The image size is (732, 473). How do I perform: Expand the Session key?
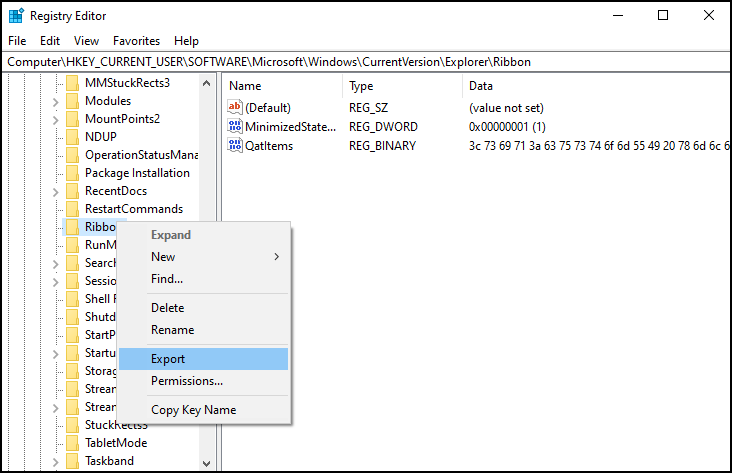[x=56, y=282]
